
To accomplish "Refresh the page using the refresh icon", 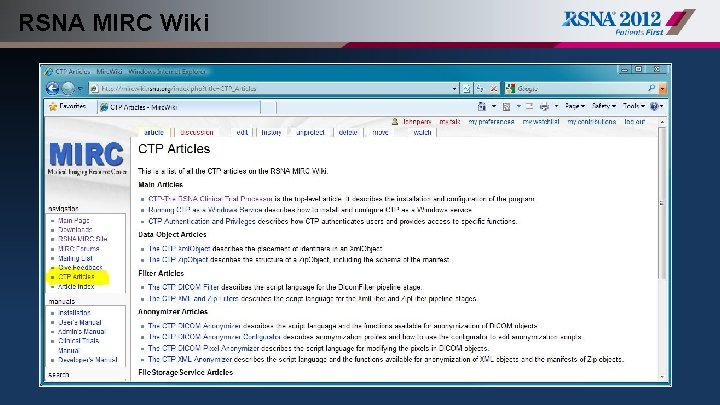I will [x=480, y=89].
